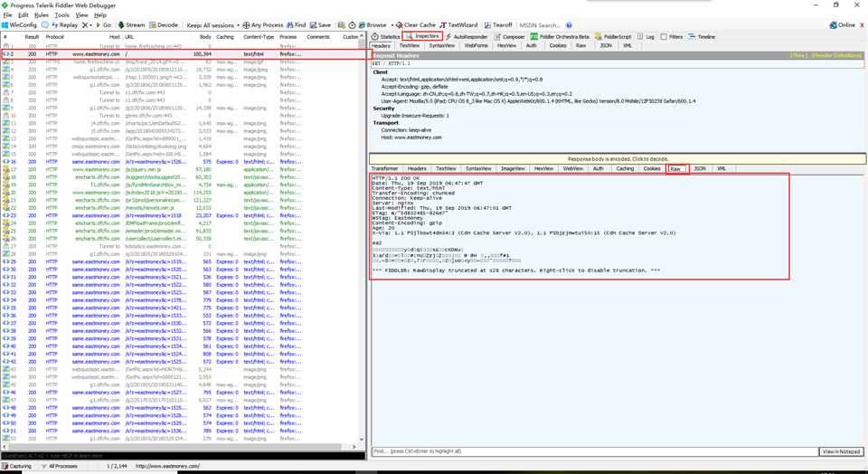
Task: Sort sessions by Content-Type column
Action: [259, 37]
